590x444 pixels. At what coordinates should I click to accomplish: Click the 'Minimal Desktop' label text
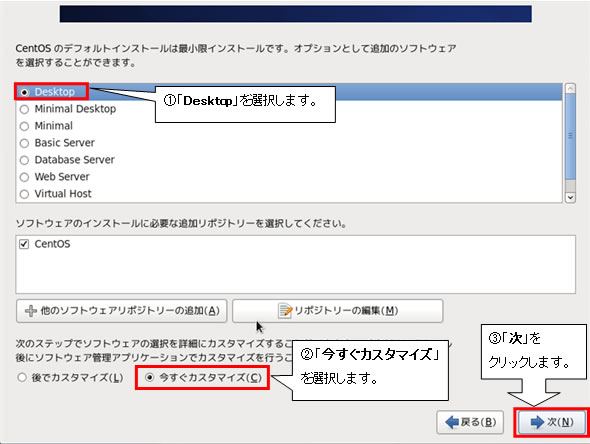point(75,109)
